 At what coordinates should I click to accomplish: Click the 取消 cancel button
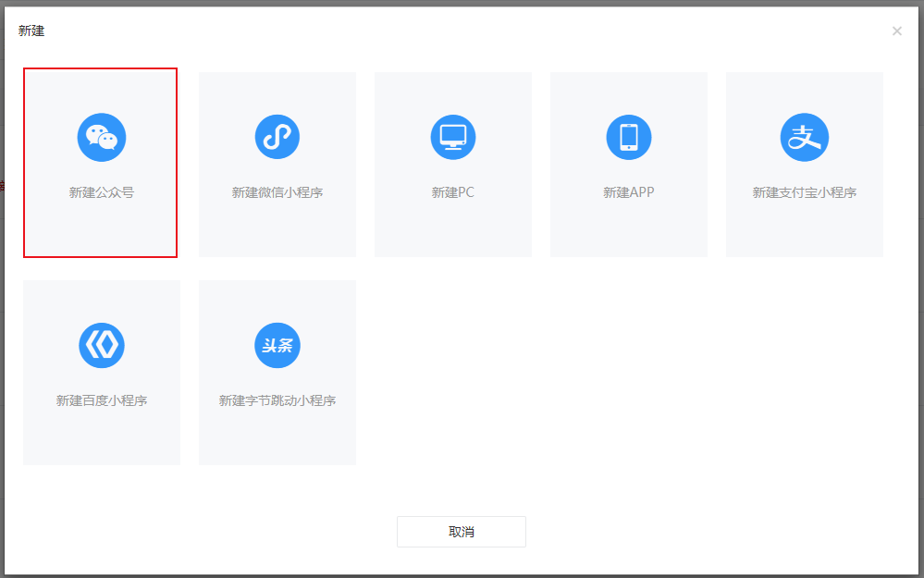click(x=462, y=532)
